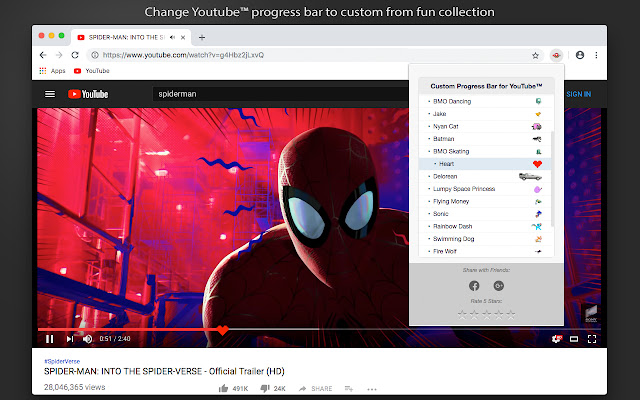The width and height of the screenshot is (640, 400).
Task: Bookmark this page with the star icon
Action: click(x=536, y=55)
